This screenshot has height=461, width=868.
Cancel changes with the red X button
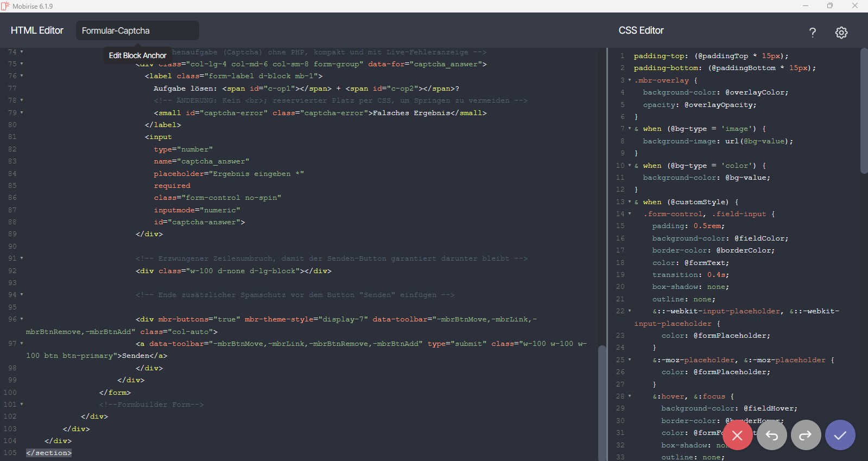click(737, 435)
